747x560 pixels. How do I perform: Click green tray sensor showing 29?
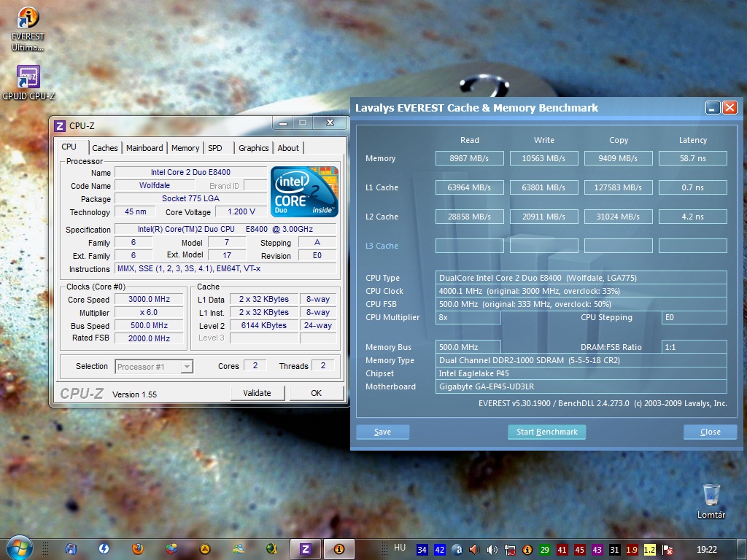(x=544, y=550)
